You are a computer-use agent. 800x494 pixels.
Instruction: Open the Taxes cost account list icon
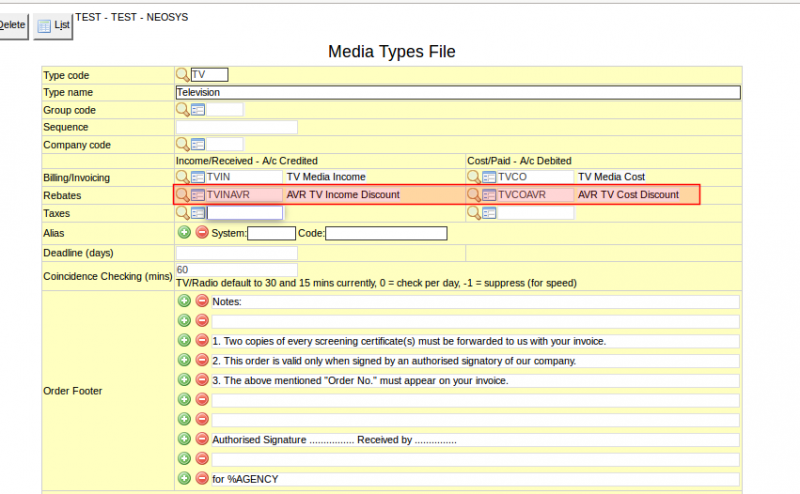pyautogui.click(x=489, y=213)
